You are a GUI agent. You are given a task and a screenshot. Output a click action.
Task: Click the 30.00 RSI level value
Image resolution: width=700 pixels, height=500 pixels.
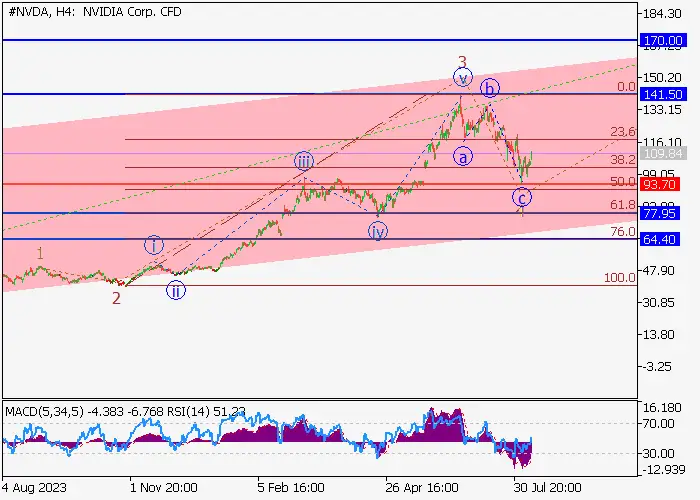coord(658,454)
